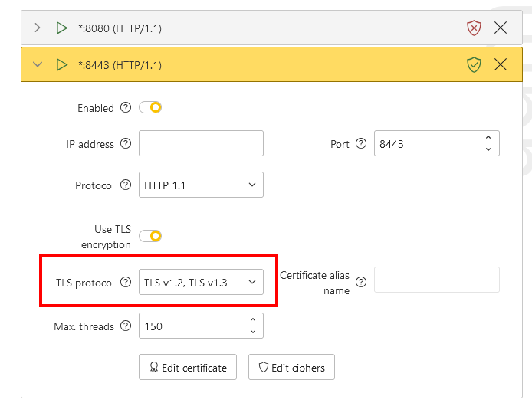Show help for the Port field
Viewport: 532px width, 406px height.
click(361, 144)
